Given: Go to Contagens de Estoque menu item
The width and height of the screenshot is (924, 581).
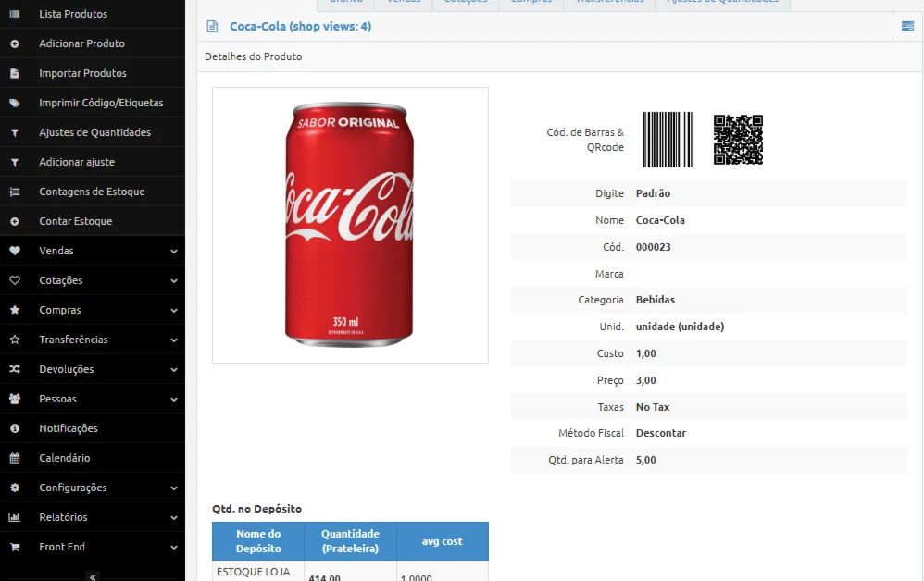Looking at the screenshot, I should pos(92,192).
